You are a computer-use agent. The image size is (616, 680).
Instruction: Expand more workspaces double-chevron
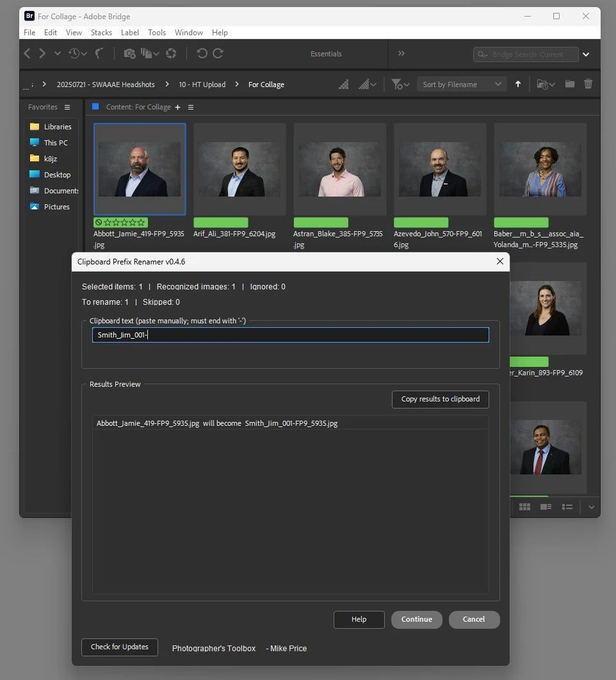pyautogui.click(x=401, y=53)
